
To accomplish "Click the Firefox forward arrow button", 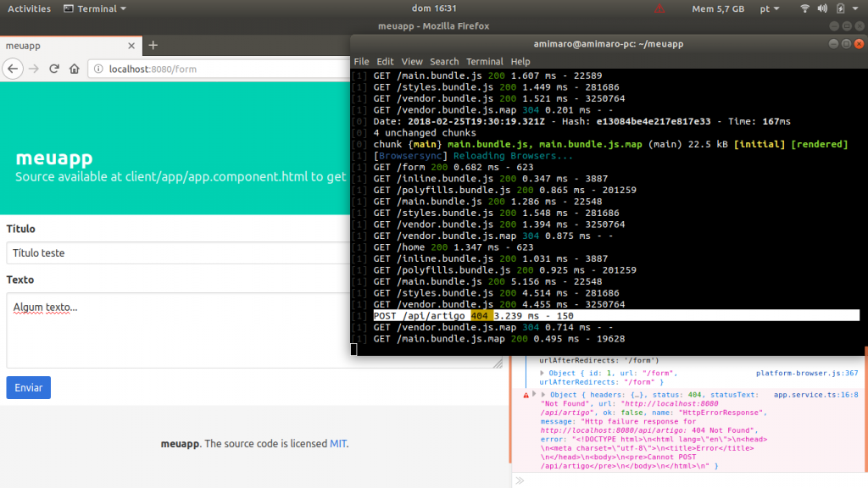I will point(34,69).
